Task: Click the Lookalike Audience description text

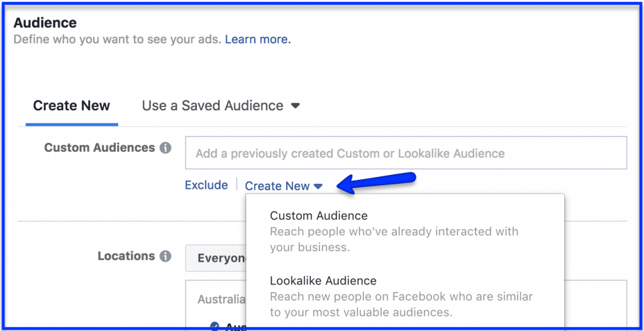Action: pos(401,305)
